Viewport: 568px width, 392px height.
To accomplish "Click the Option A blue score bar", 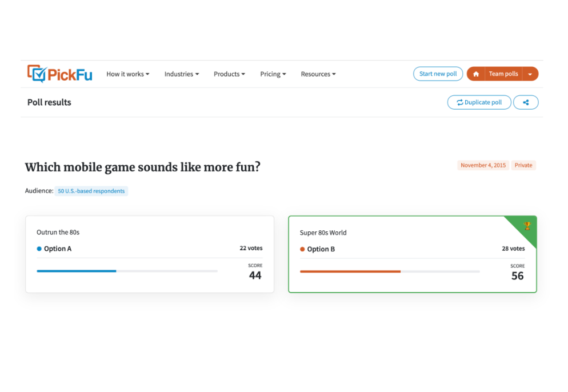I will [x=77, y=271].
